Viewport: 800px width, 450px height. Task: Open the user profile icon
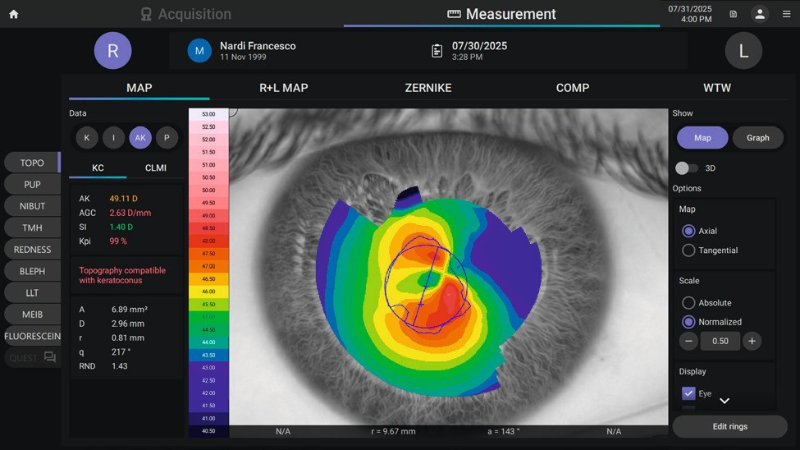pos(759,14)
